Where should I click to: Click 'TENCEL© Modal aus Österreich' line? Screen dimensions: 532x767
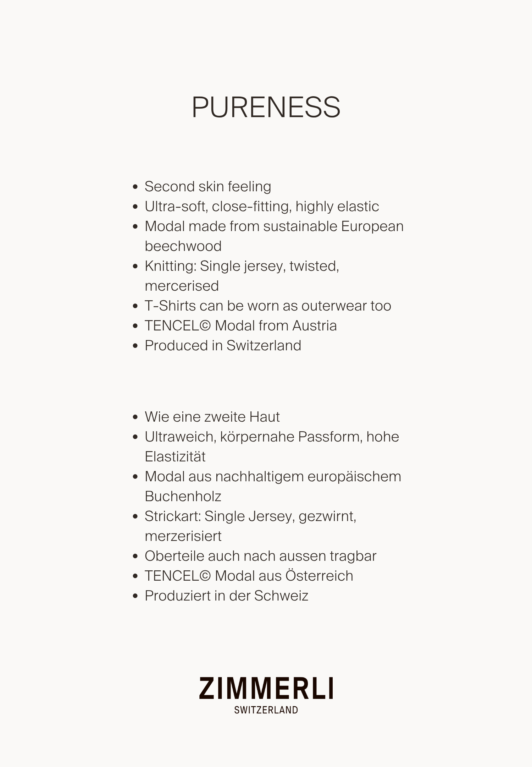pos(249,576)
